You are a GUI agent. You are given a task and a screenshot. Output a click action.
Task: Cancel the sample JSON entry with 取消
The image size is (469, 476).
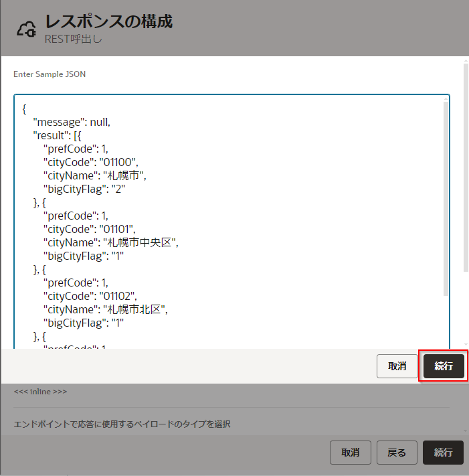(397, 366)
